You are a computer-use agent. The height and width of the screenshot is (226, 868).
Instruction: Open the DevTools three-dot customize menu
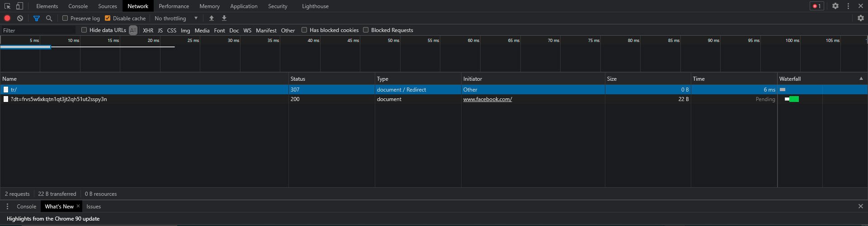click(848, 6)
